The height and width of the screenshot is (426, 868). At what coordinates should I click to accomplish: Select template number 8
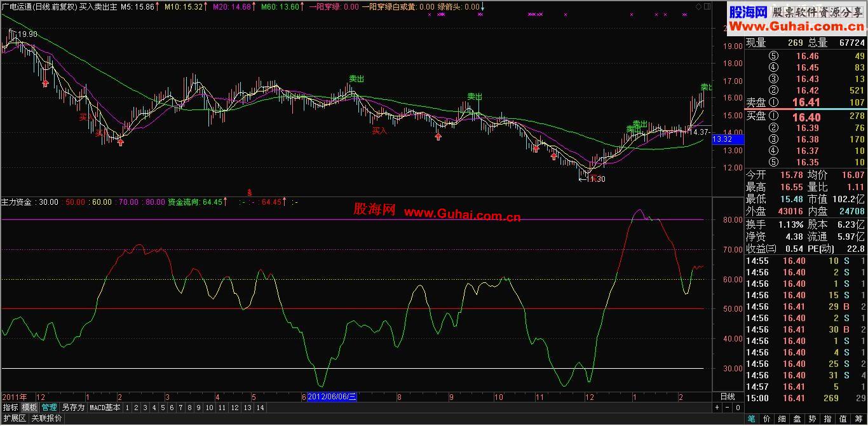(189, 408)
